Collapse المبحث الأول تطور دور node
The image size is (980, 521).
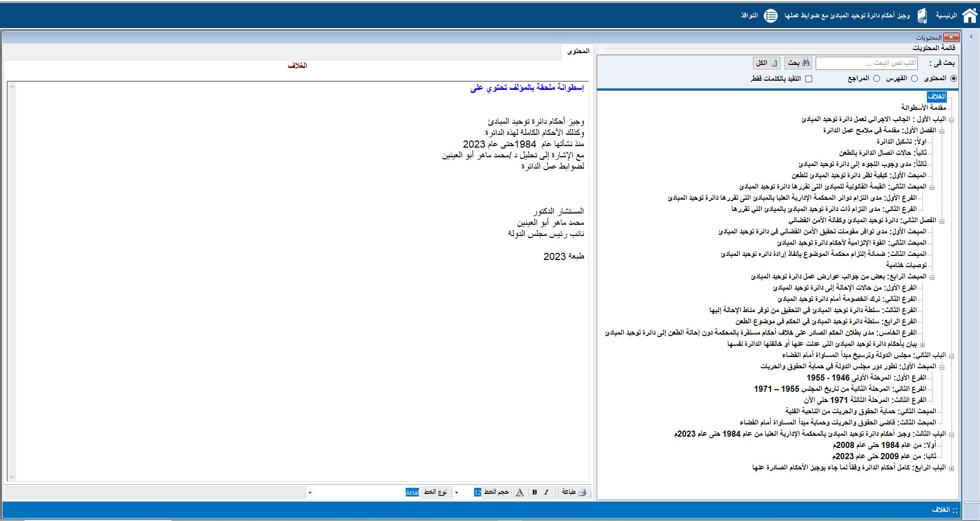[942, 367]
